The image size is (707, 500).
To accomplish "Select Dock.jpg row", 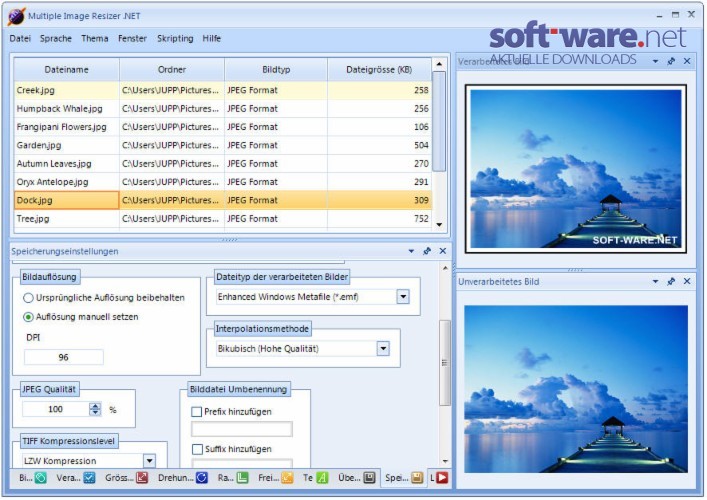I will pyautogui.click(x=223, y=200).
